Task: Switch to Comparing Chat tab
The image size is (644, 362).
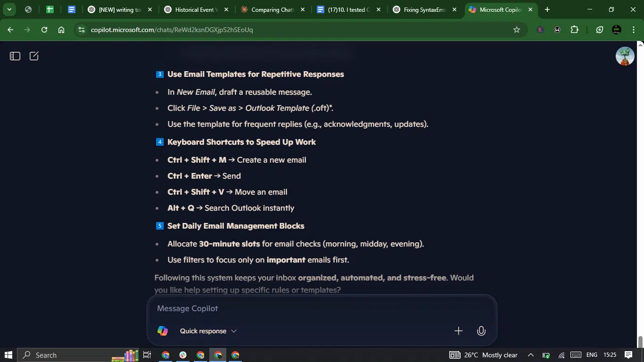Action: pos(272,9)
